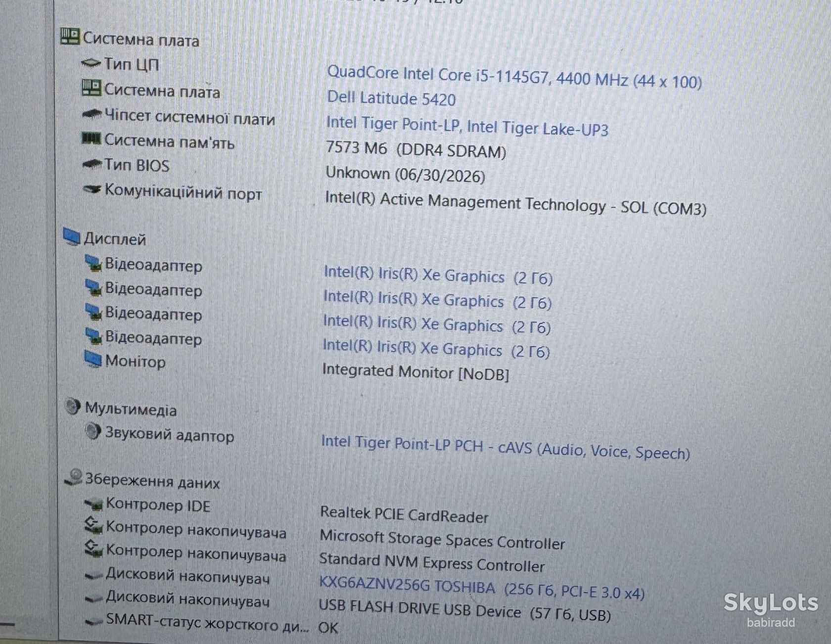Click the Комунікаційний порт icon
This screenshot has height=644, width=831.
click(x=92, y=189)
